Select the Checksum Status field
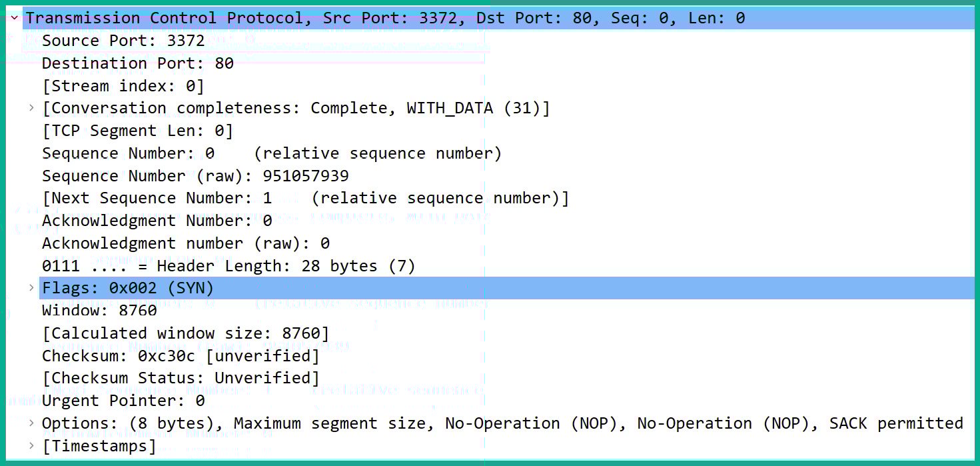The image size is (980, 466). [167, 378]
